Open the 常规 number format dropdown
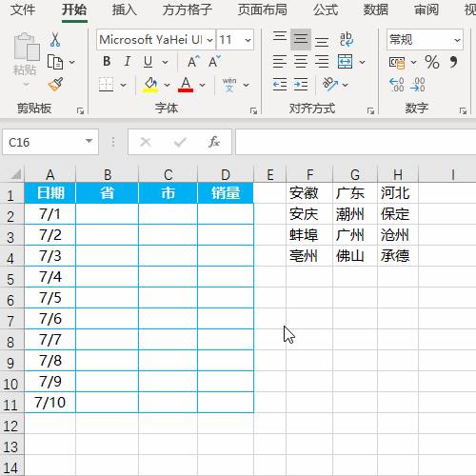This screenshot has height=476, width=476. click(x=457, y=40)
